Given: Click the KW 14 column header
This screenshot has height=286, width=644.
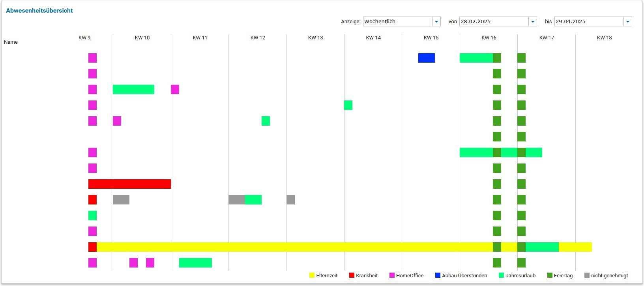Looking at the screenshot, I should click(373, 38).
